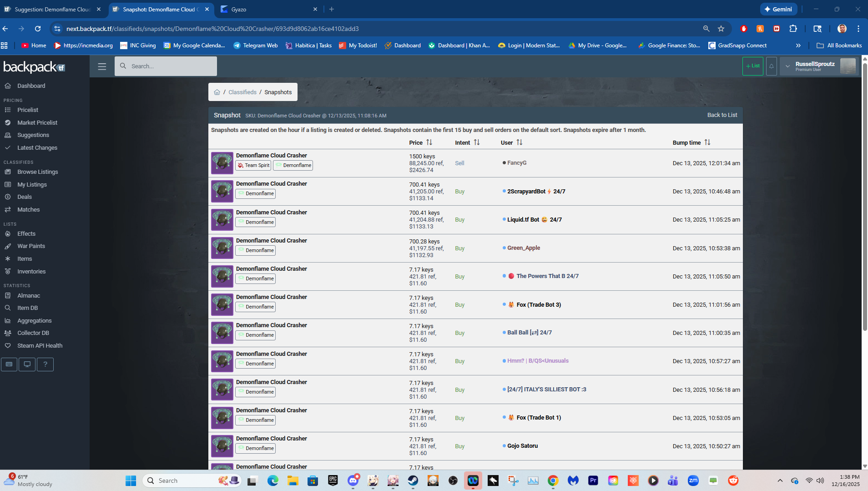Open Almanac statistics page
Screen dimensions: 868x491
29,295
